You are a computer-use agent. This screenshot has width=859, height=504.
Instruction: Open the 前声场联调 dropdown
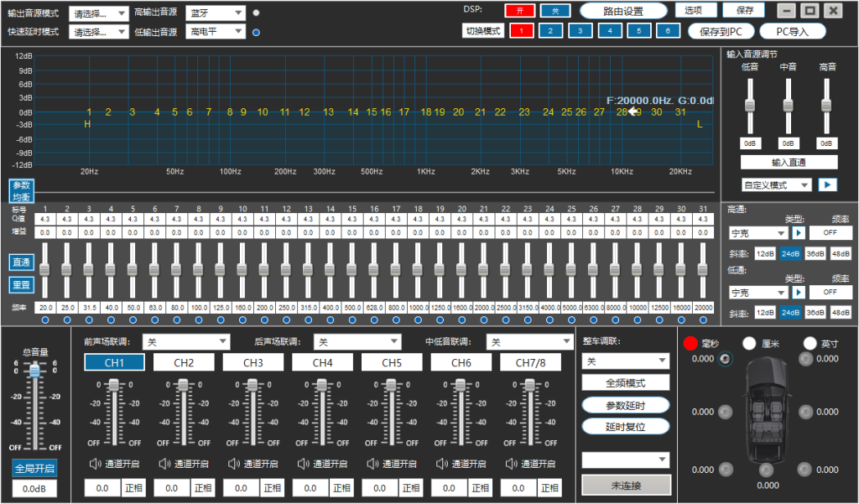pos(186,342)
